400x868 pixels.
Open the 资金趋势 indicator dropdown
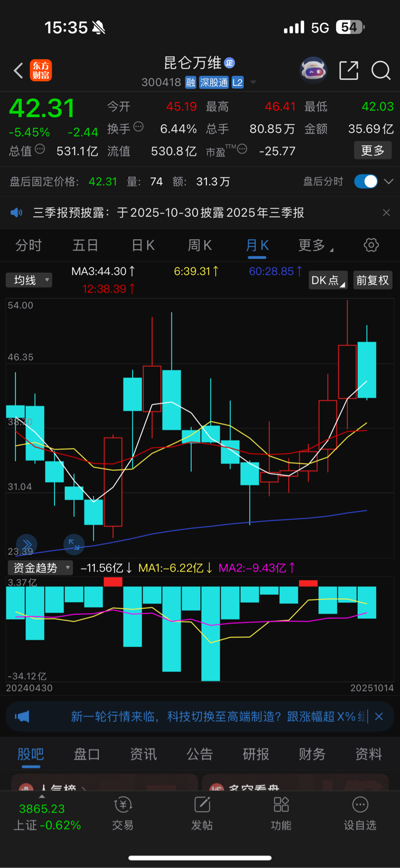click(40, 568)
